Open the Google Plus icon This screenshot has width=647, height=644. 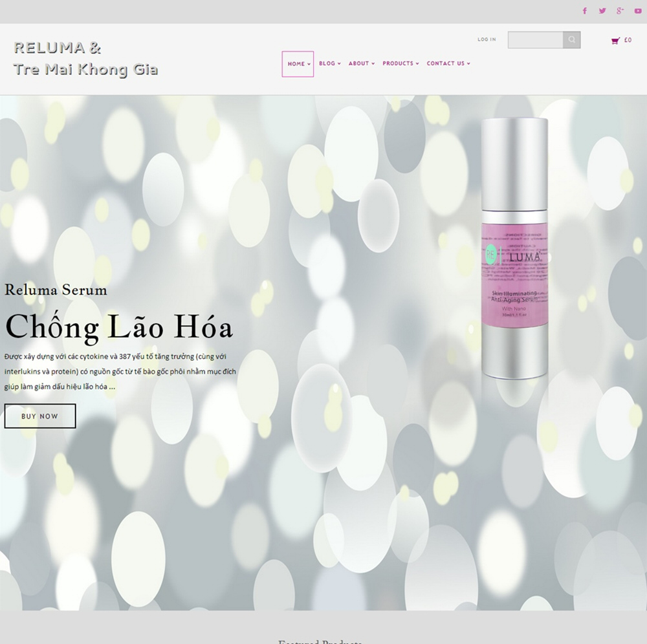(620, 11)
